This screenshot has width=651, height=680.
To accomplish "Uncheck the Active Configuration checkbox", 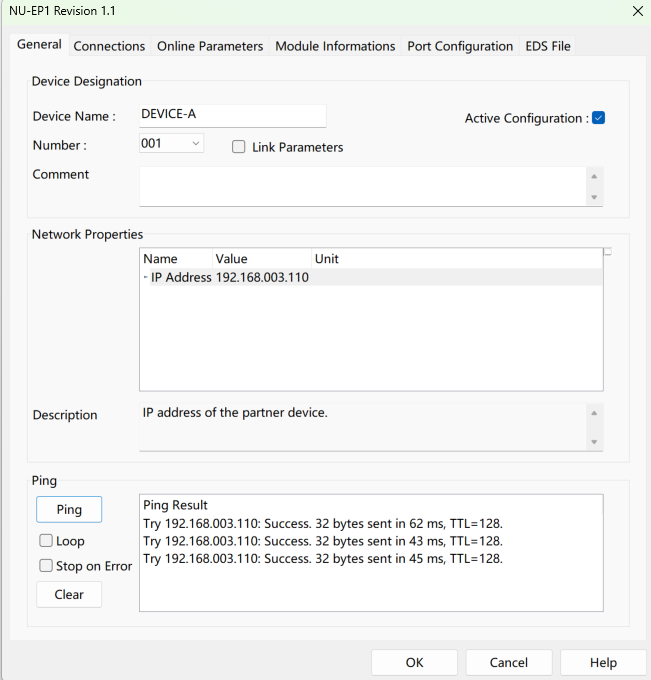I will pyautogui.click(x=599, y=118).
